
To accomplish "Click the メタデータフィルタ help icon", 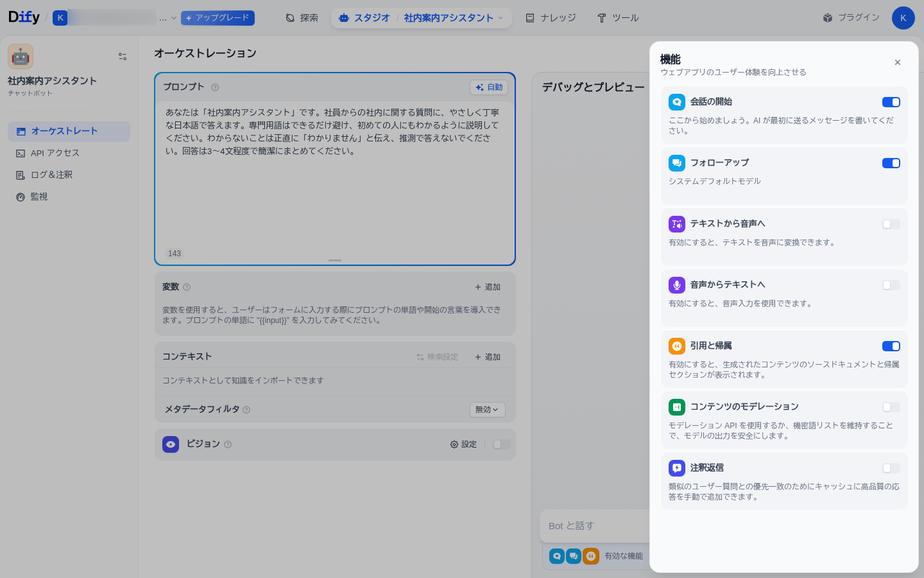I will [246, 410].
